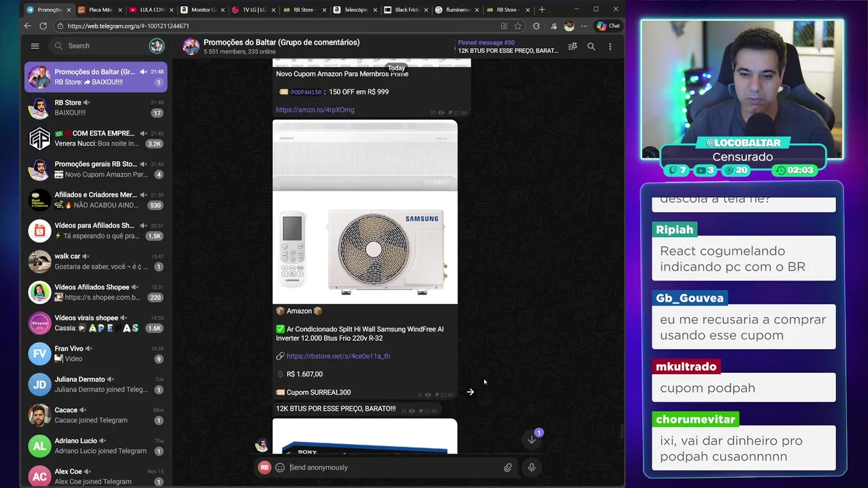The image size is (868, 488).
Task: Switch to the Monitor G Amazon tab
Action: pos(202,10)
